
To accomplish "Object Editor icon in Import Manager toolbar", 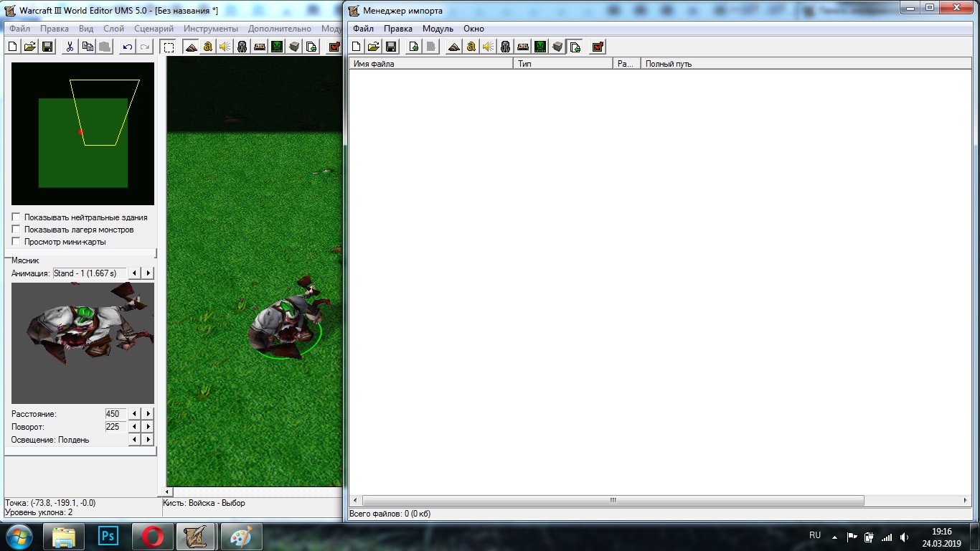I will pos(505,47).
